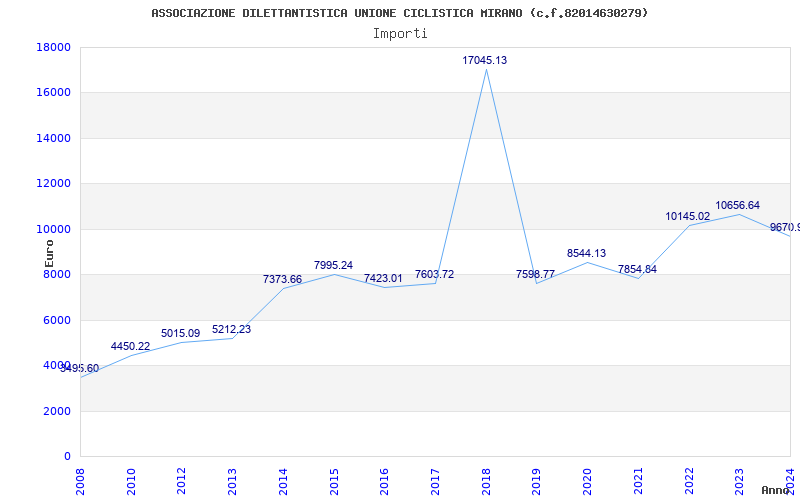
Task: Click the 4450.22 data label
Action: 130,346
